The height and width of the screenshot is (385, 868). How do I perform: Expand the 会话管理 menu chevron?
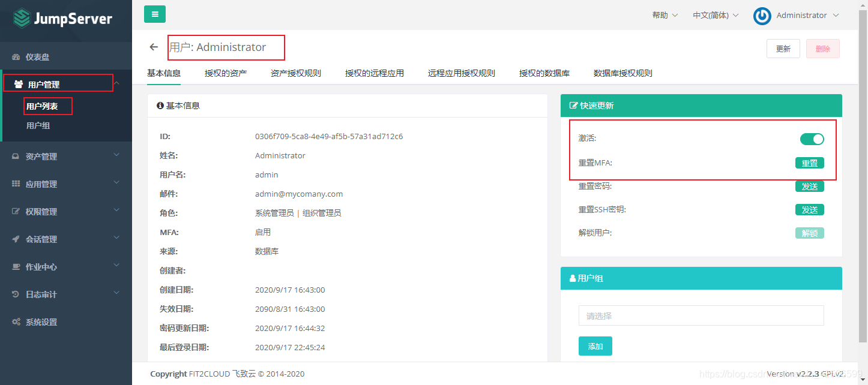[x=117, y=238]
